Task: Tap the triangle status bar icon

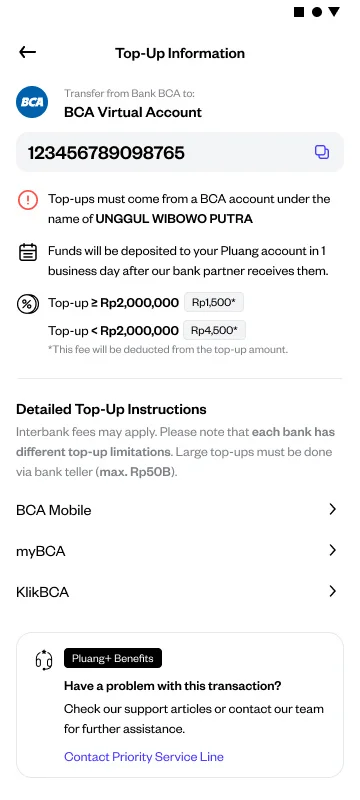Action: (334, 12)
